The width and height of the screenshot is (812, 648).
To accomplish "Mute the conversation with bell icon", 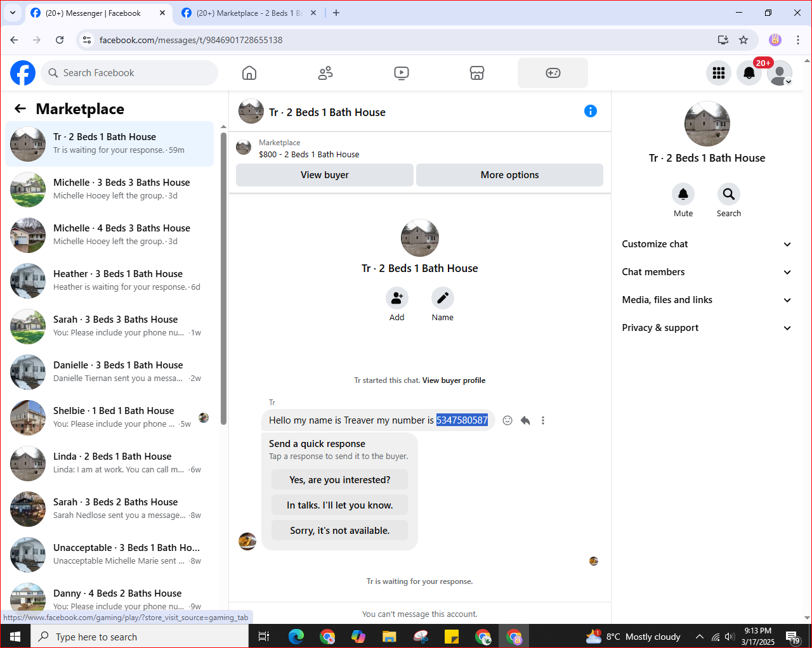I will (x=683, y=194).
